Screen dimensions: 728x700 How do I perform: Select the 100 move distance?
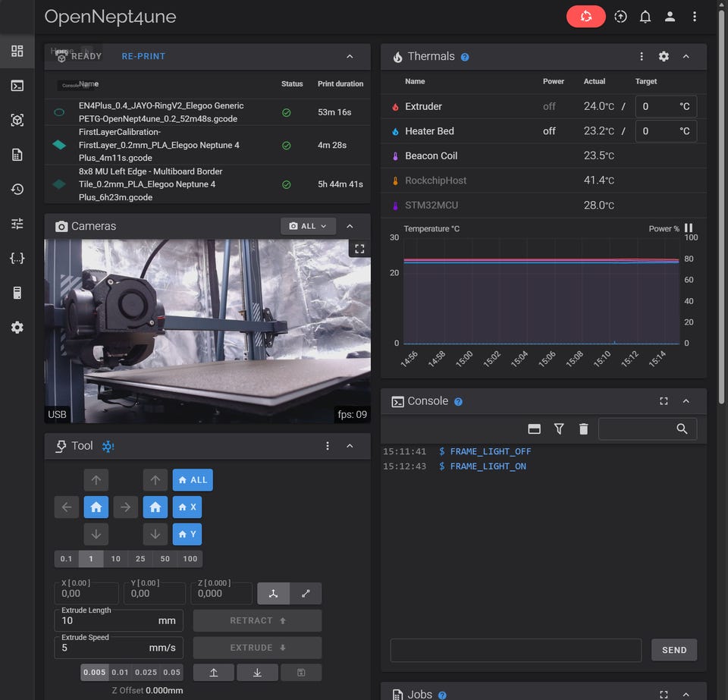190,559
